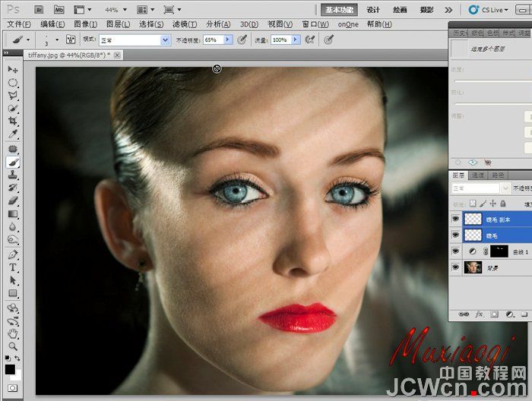Image resolution: width=532 pixels, height=401 pixels.
Task: Select the Crop tool
Action: coord(13,121)
